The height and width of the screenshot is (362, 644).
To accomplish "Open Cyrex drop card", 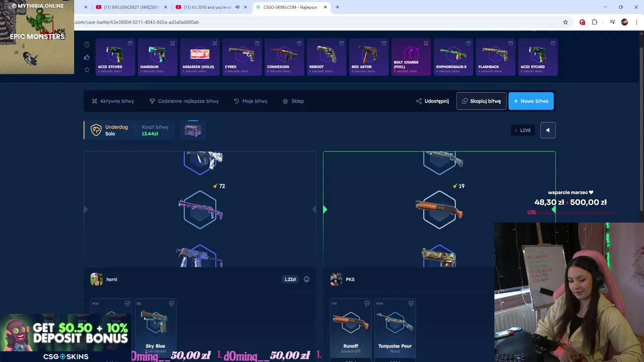I will point(242,57).
